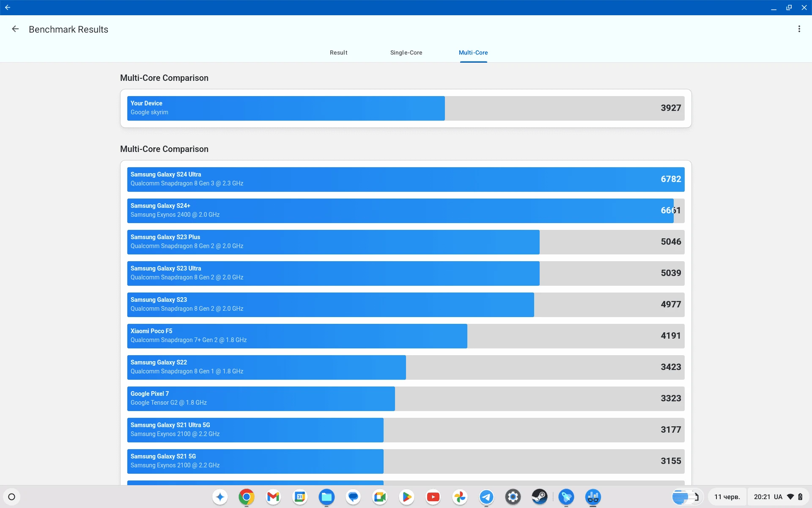Click the Samsung Galaxy S22 row name

click(159, 362)
